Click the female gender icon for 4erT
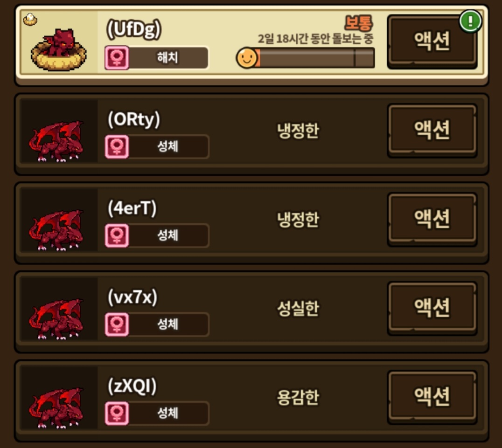The width and height of the screenshot is (502, 448). click(117, 235)
